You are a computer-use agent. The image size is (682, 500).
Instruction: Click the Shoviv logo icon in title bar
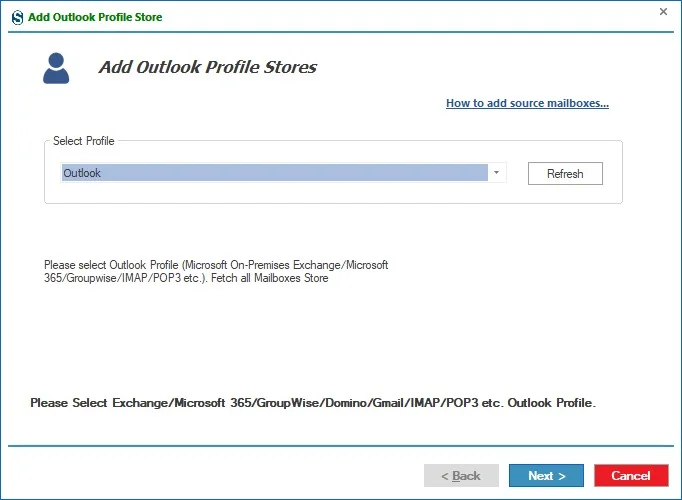coord(17,17)
